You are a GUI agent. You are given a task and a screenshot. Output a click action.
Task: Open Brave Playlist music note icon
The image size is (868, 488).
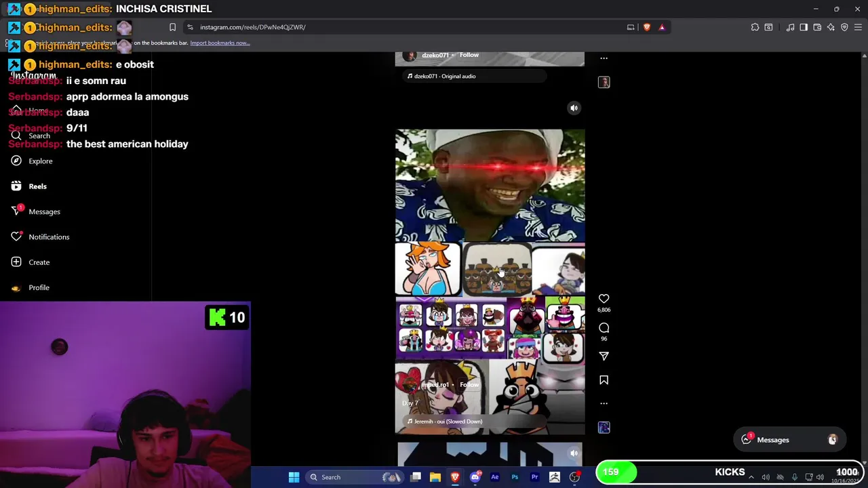point(790,27)
